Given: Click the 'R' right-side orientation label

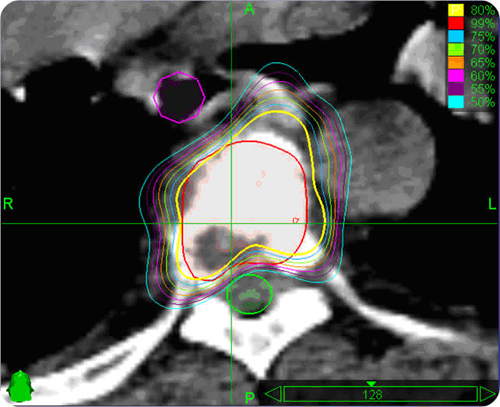Looking at the screenshot, I should 8,204.
